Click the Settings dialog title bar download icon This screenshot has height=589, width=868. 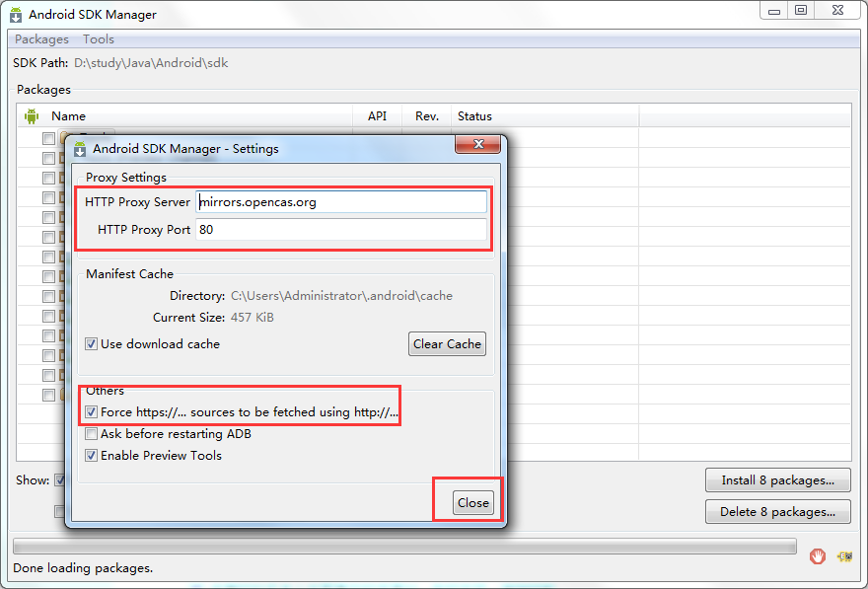point(80,149)
